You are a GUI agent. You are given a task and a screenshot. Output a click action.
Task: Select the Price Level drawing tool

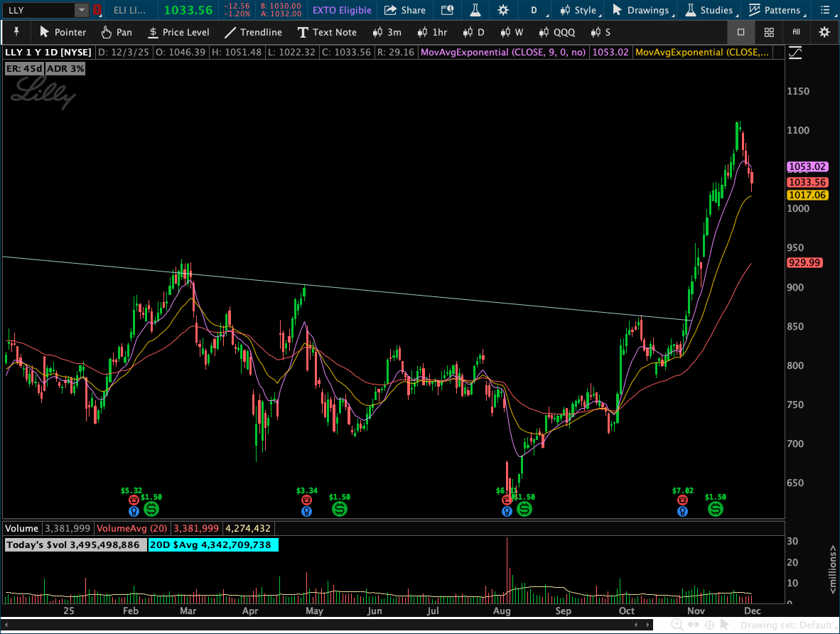point(179,32)
